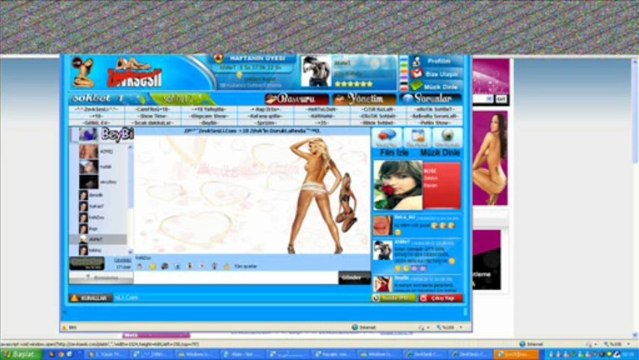The height and width of the screenshot is (360, 639).
Task: Click the user list scrollbar down arrow
Action: [130, 252]
